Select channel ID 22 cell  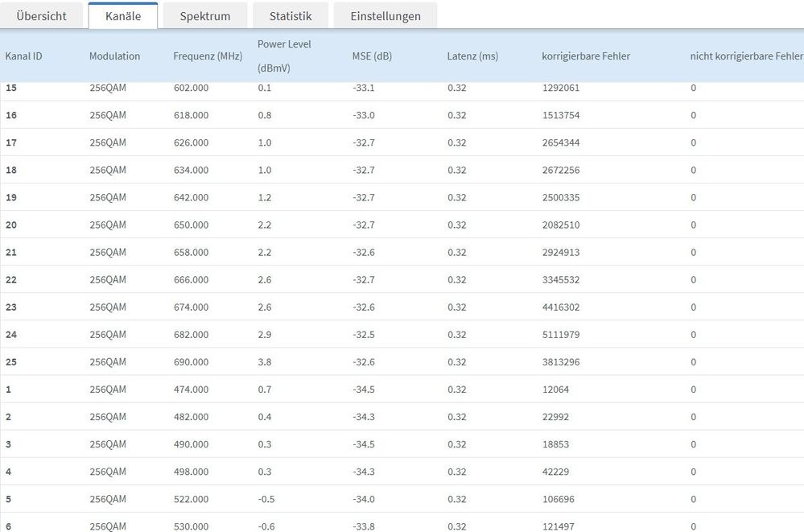tap(11, 279)
